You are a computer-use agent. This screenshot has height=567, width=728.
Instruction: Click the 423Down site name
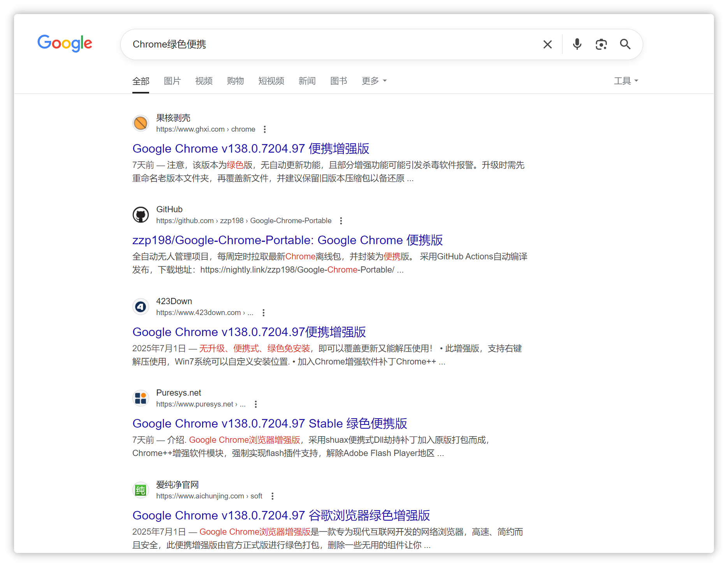click(174, 301)
